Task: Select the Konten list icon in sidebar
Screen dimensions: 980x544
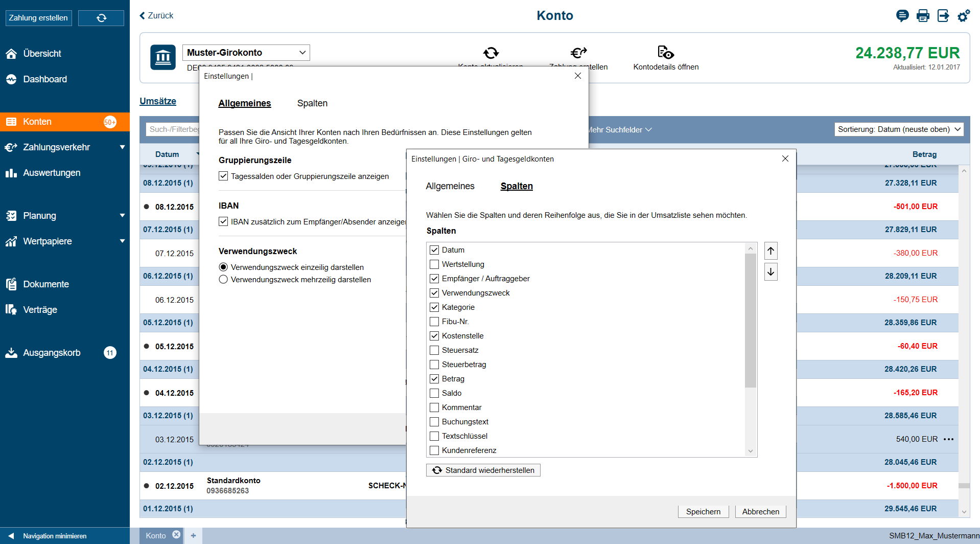Action: coord(11,122)
